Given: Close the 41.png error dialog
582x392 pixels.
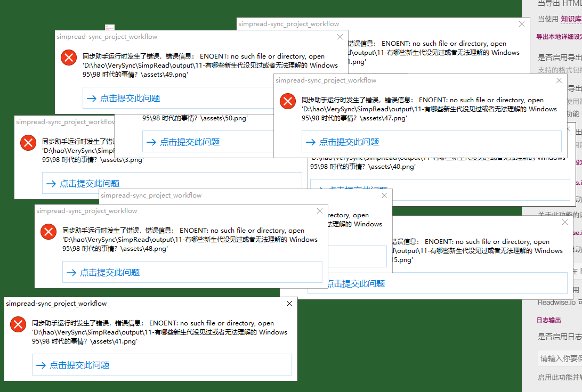Looking at the screenshot, I should 289,304.
